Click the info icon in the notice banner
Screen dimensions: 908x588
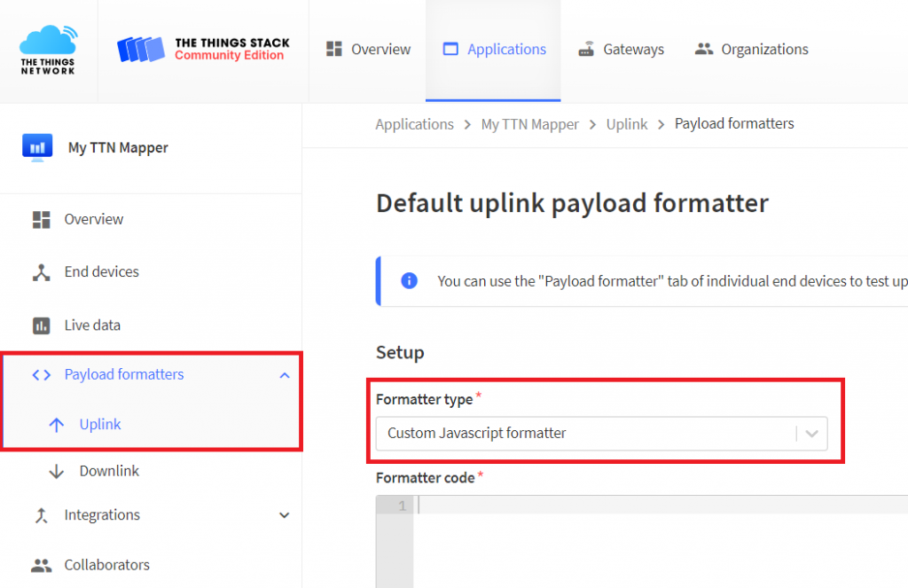tap(409, 281)
